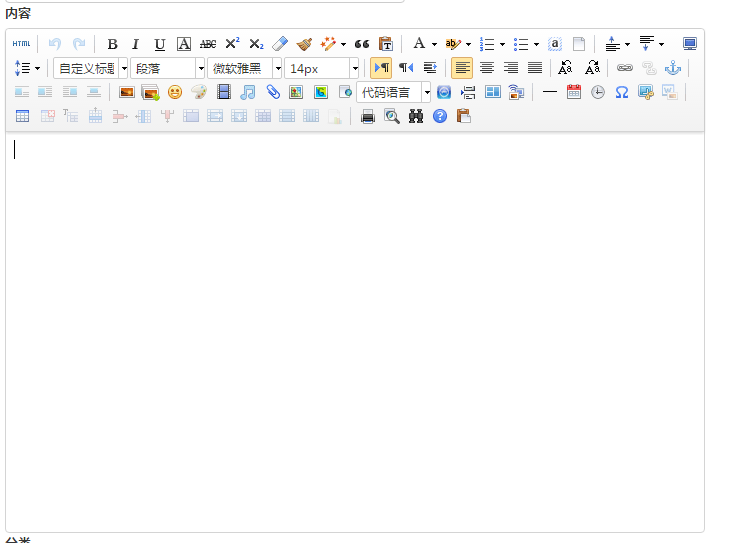Open the bulleted list style dropdown
Image resolution: width=753 pixels, height=543 pixels.
pyautogui.click(x=536, y=44)
